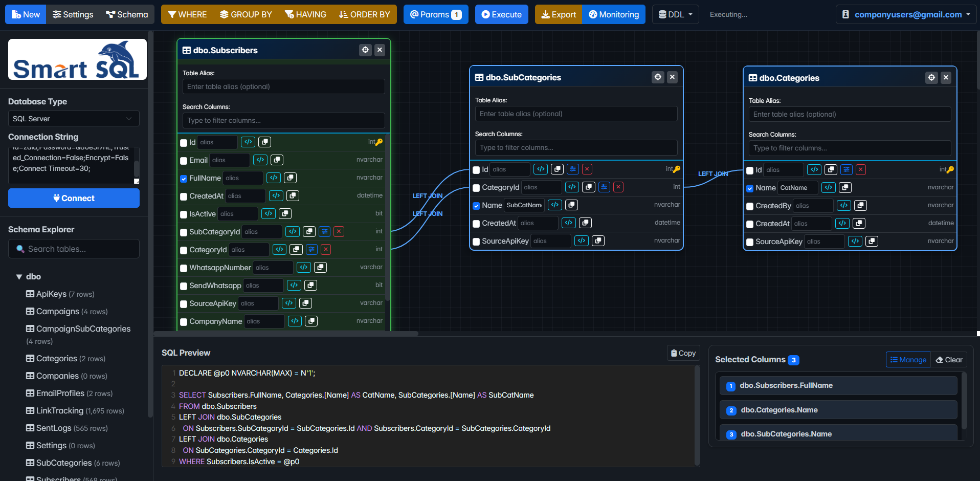Copy the SQL Preview using the Copy icon
The height and width of the screenshot is (481, 980).
pyautogui.click(x=683, y=353)
